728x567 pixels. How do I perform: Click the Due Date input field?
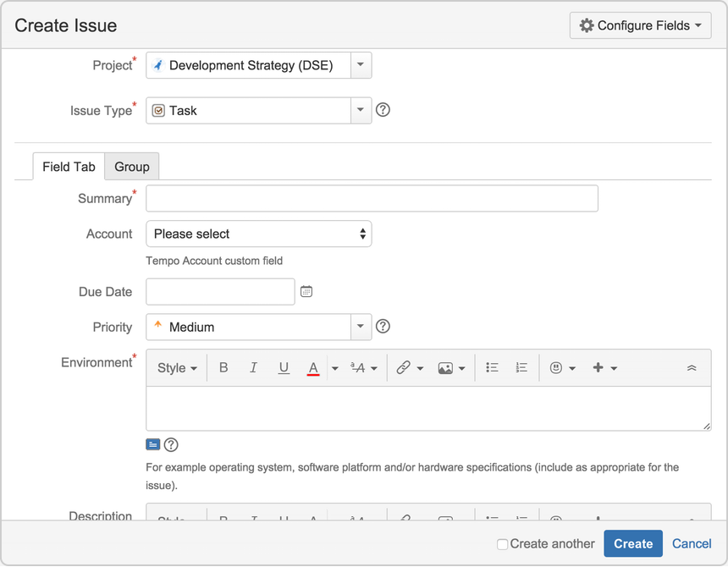tap(220, 291)
